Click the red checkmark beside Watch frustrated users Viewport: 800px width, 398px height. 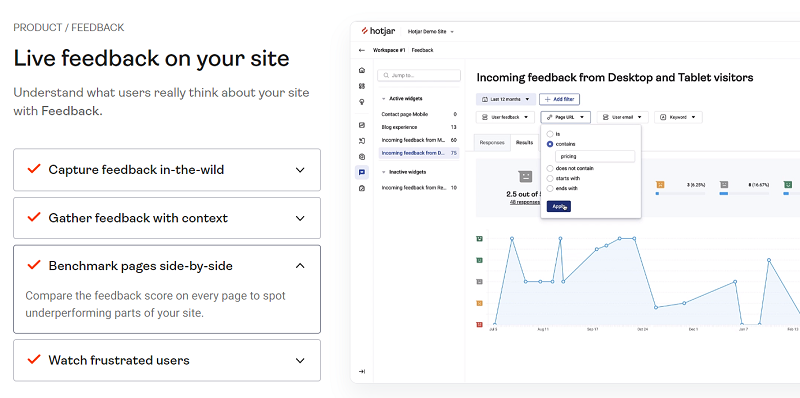(34, 359)
